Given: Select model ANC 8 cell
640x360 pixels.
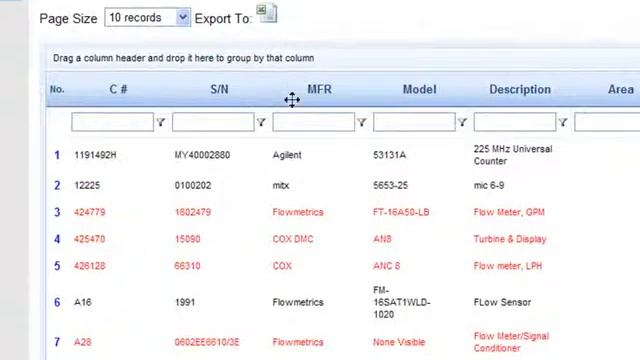Looking at the screenshot, I should pos(387,266).
